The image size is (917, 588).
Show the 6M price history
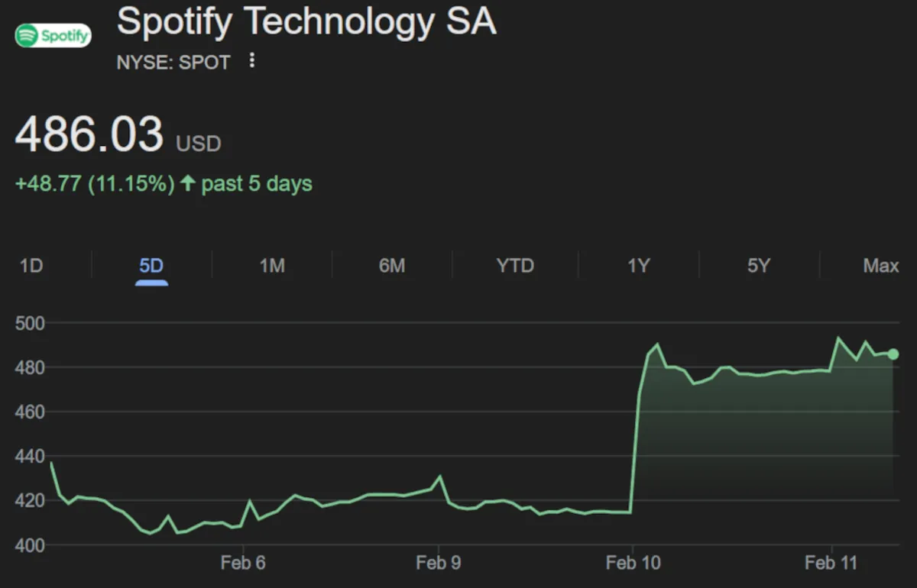[392, 266]
